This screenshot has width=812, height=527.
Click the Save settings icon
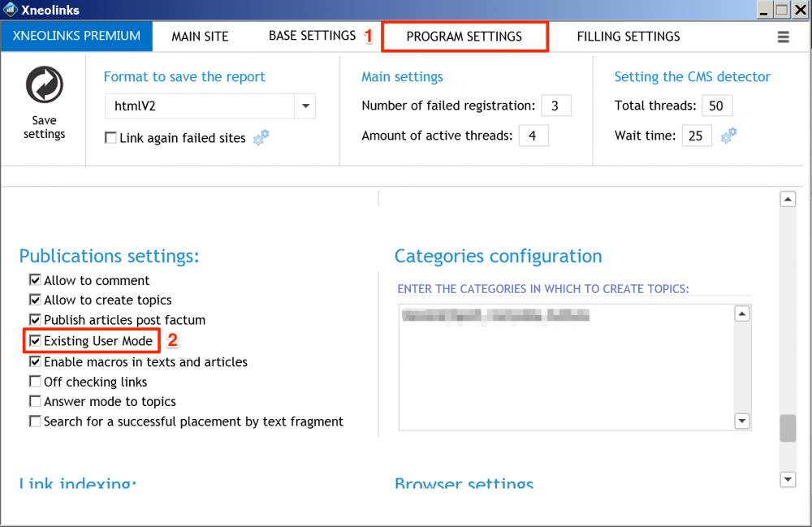tap(45, 84)
